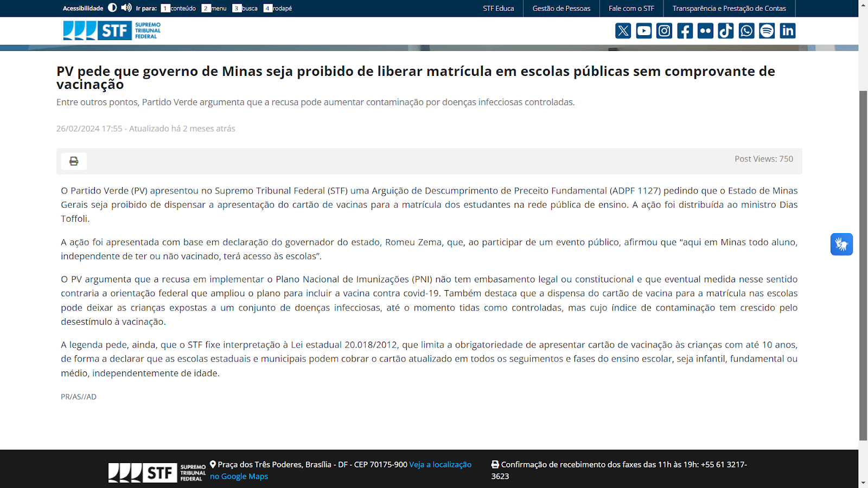The width and height of the screenshot is (868, 488).
Task: Click the STF logo in header
Action: [x=112, y=30]
